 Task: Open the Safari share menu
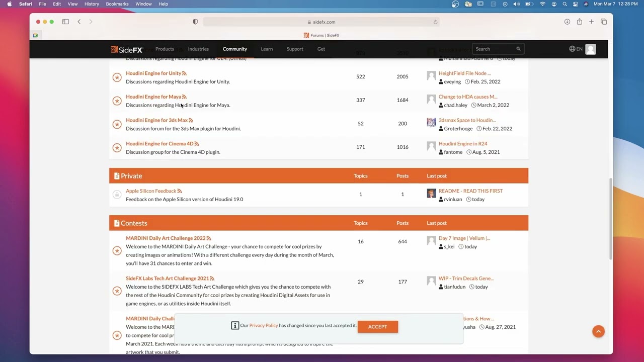[x=579, y=22]
